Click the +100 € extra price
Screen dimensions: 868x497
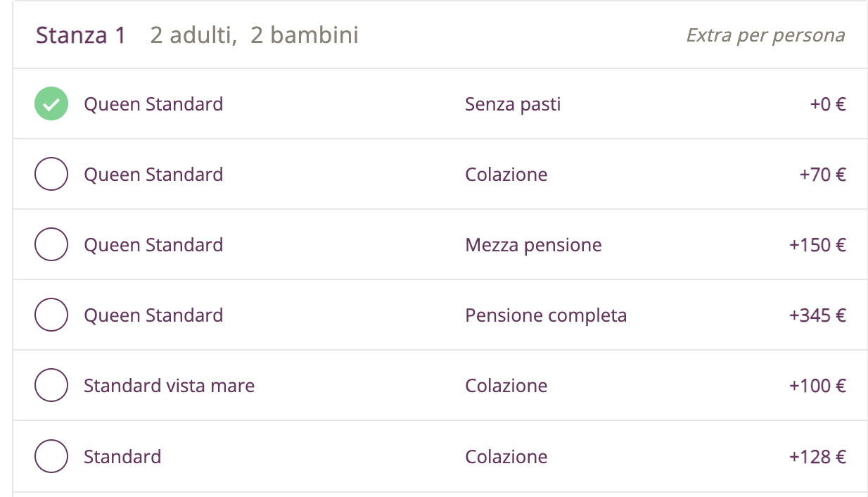point(817,386)
